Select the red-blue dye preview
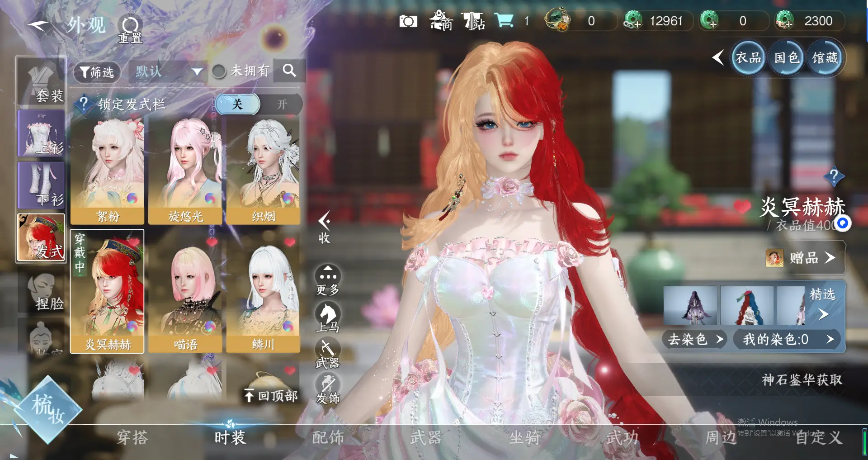 click(x=747, y=305)
